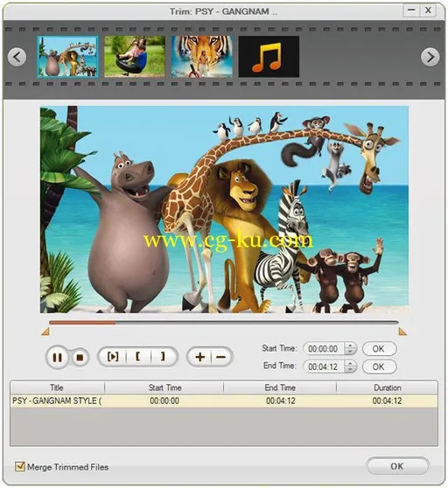Click the right trim end marker
Image resolution: width=448 pixels, height=488 pixels.
[x=402, y=331]
